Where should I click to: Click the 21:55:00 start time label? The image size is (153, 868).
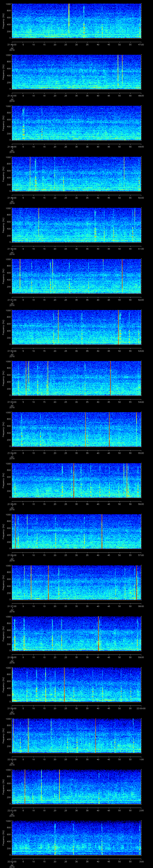click(x=12, y=504)
